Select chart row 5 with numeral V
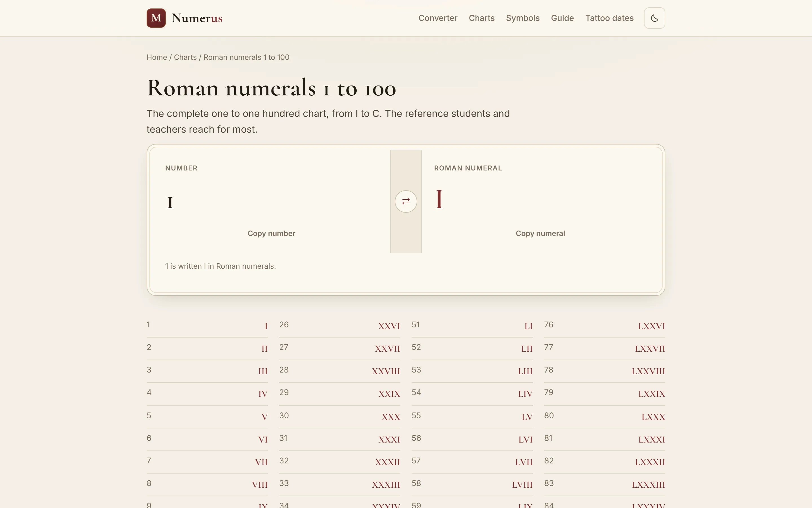 tap(207, 417)
